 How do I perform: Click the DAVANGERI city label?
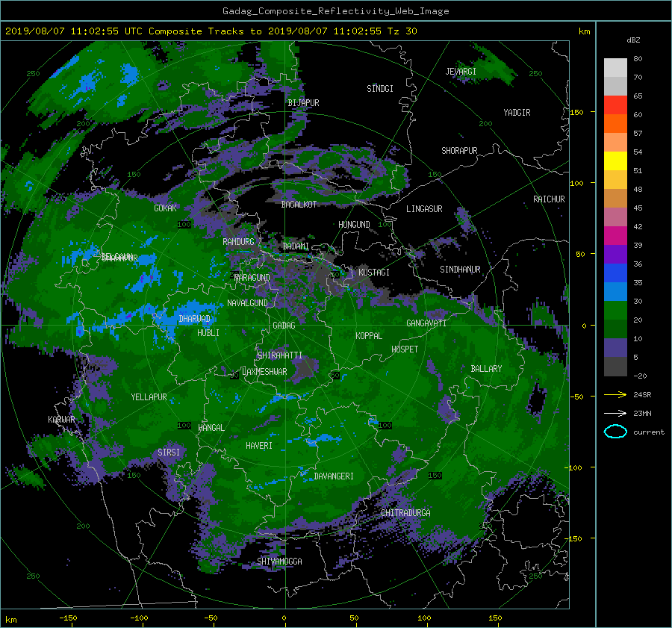pos(334,476)
